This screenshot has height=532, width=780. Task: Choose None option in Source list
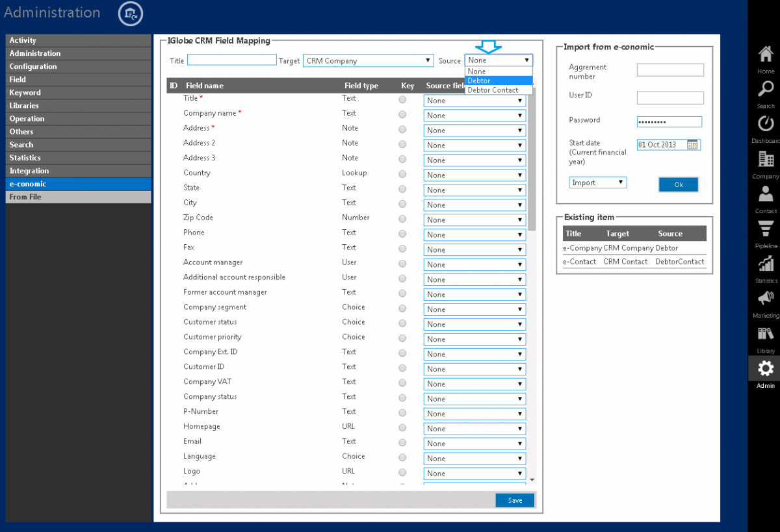499,71
